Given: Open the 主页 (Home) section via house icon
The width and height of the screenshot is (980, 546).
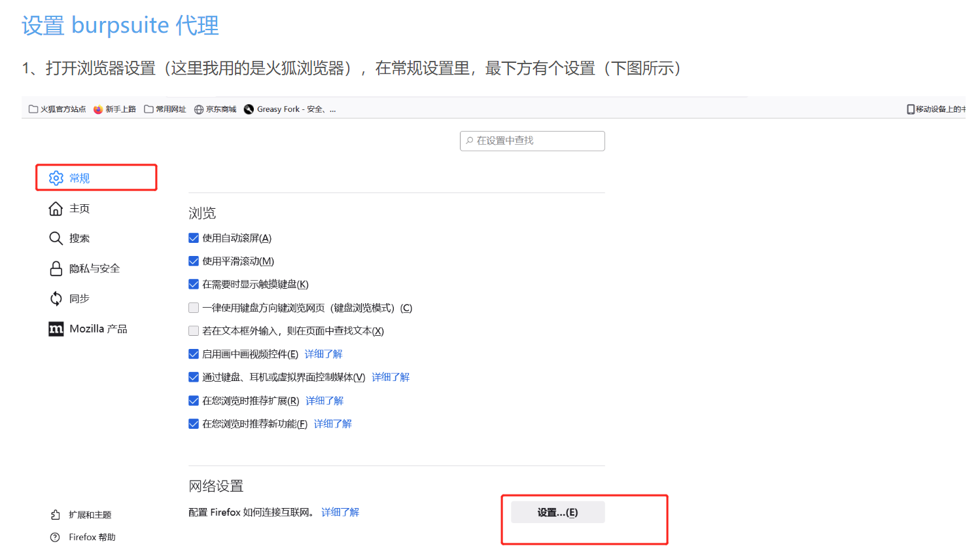Looking at the screenshot, I should coord(56,208).
